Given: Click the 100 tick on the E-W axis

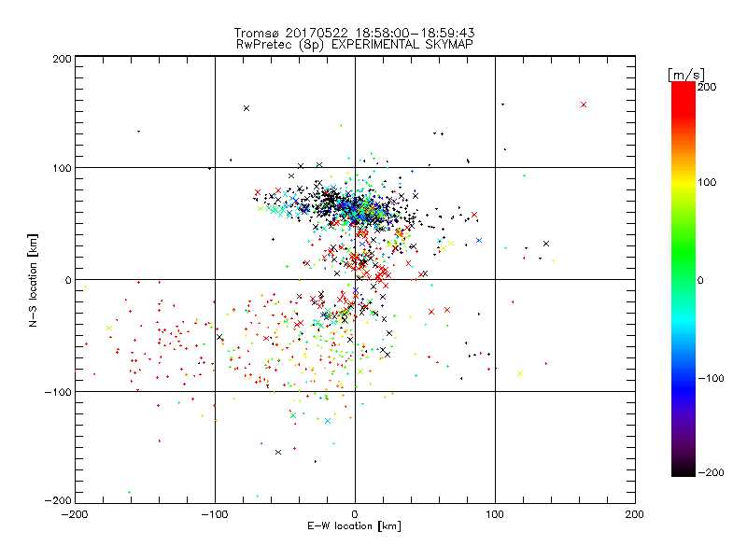Looking at the screenshot, I should pos(495,514).
